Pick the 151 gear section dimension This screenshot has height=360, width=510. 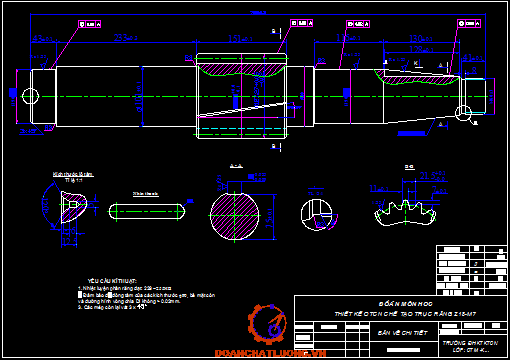(x=240, y=39)
